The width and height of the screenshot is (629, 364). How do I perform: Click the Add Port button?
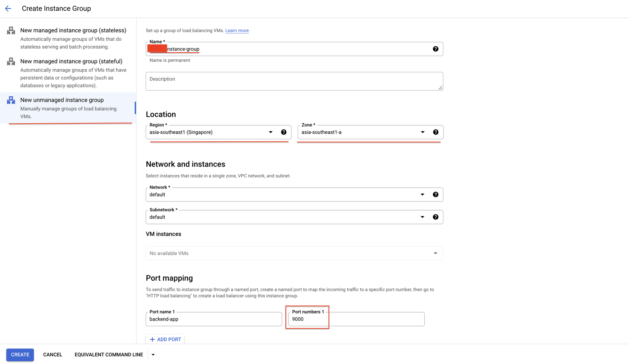165,339
